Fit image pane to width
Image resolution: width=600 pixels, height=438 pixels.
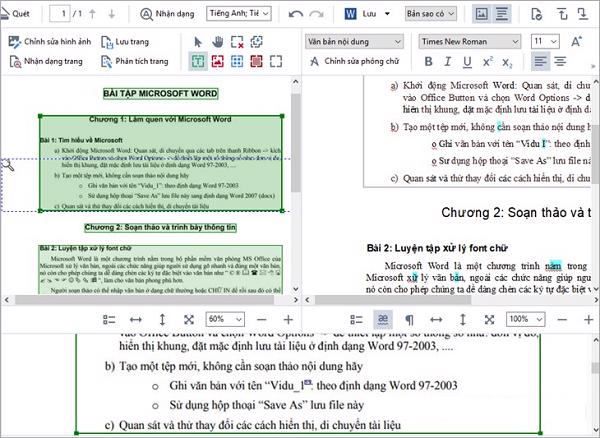pos(136,319)
